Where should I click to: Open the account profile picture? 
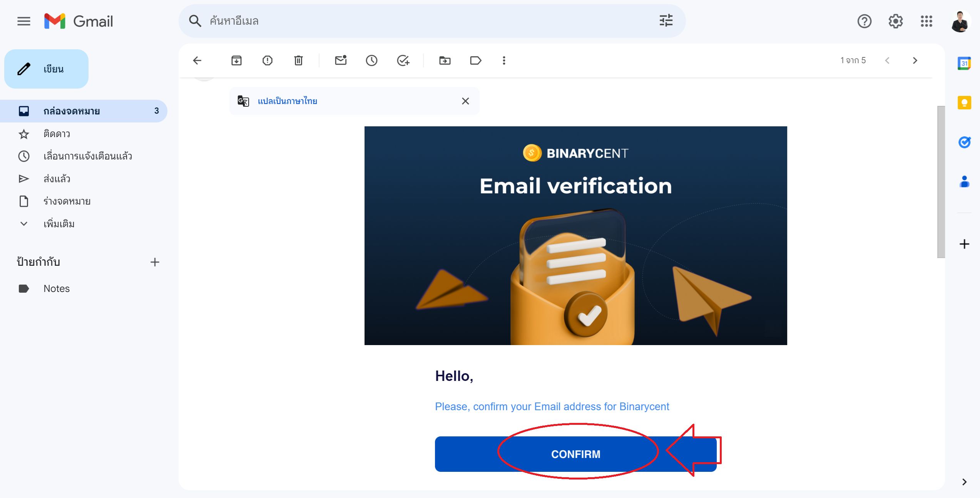coord(960,22)
